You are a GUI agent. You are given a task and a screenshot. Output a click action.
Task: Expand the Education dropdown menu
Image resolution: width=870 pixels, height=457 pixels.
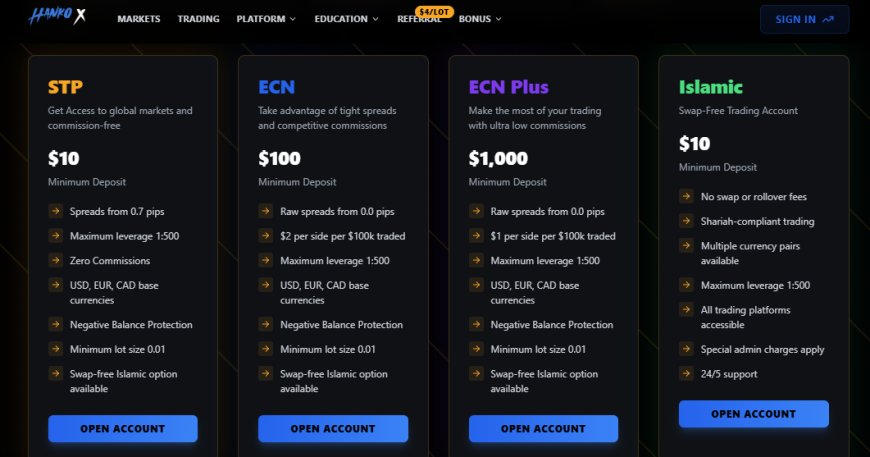(346, 19)
